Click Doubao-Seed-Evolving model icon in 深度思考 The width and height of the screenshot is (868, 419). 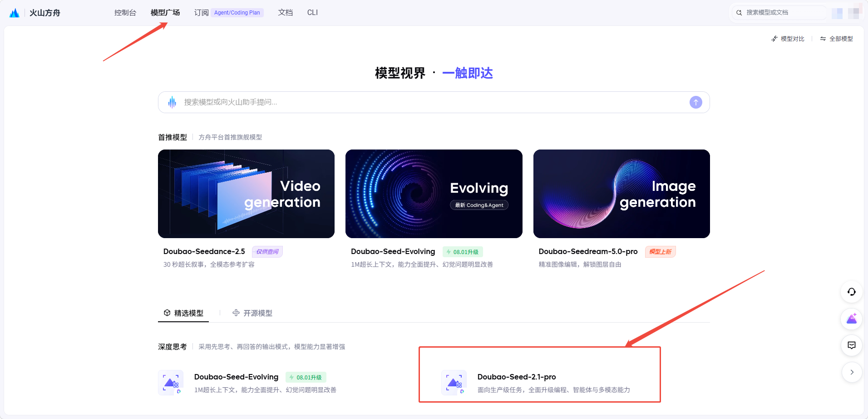pyautogui.click(x=171, y=382)
